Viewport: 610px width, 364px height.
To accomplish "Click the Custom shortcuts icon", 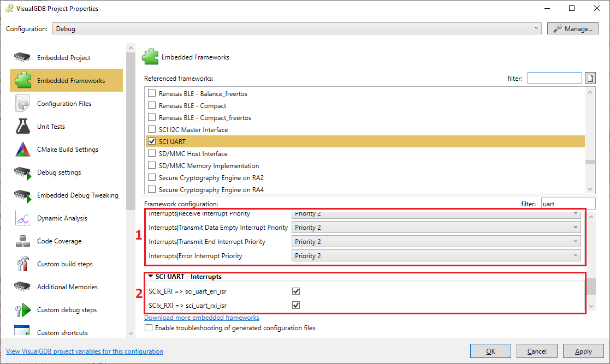I will 22,331.
